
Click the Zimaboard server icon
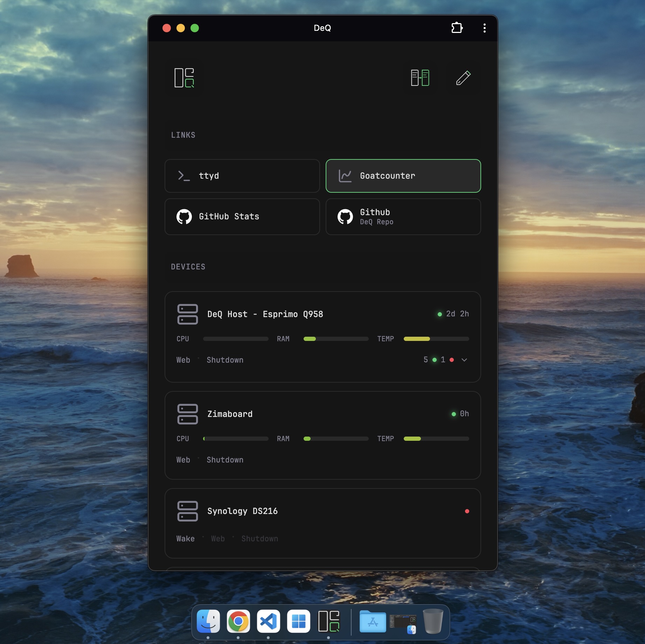(187, 414)
